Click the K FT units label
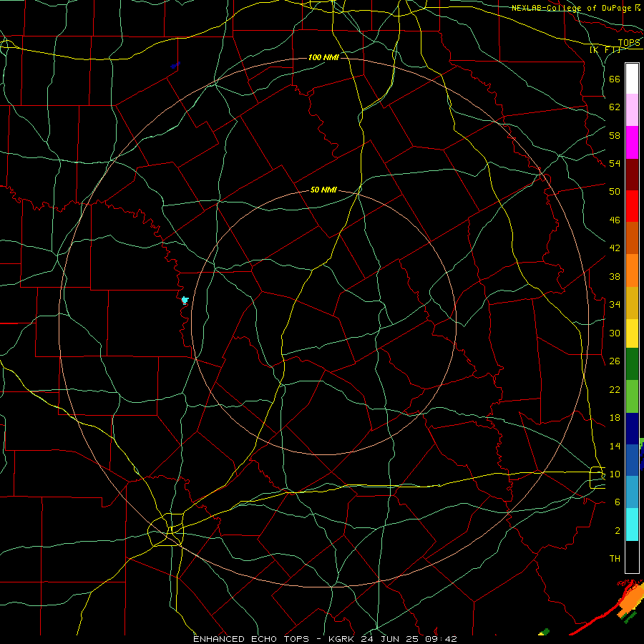Screen dimensions: 644x644 pos(605,49)
